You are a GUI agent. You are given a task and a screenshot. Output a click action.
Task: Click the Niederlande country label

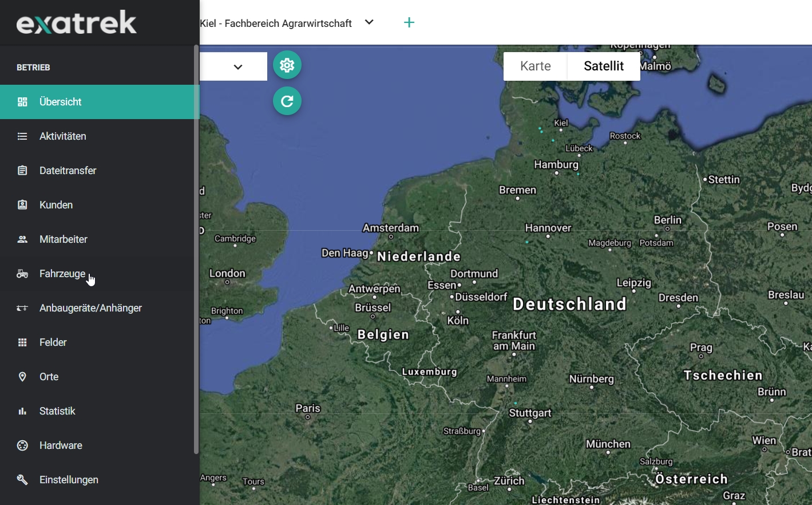[x=419, y=257]
